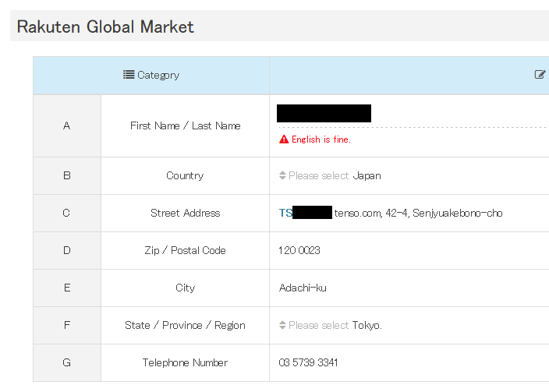The height and width of the screenshot is (392, 549).
Task: Open the State select arrows near Tokyo
Action: [282, 325]
